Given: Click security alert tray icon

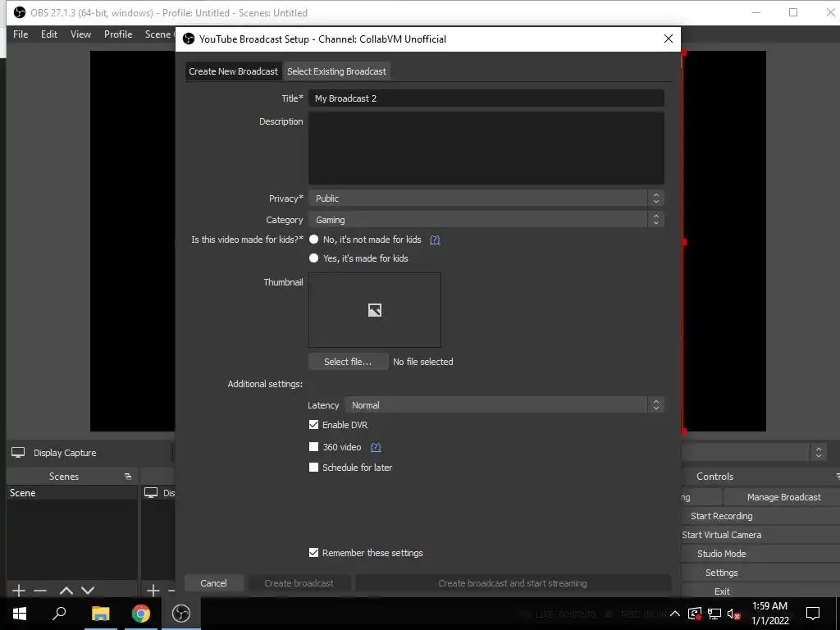Looking at the screenshot, I should pyautogui.click(x=694, y=614).
